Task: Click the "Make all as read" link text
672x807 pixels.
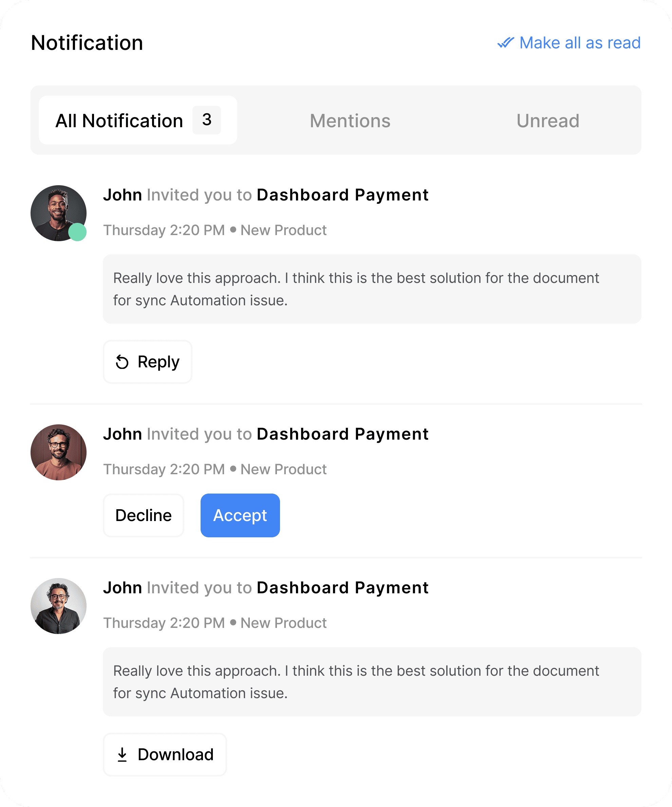Action: 580,43
